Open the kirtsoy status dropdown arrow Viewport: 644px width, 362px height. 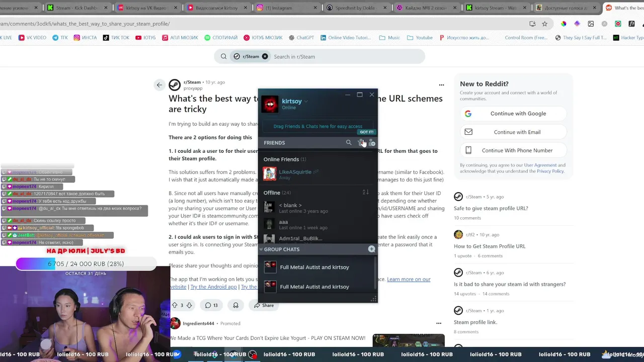(x=306, y=101)
